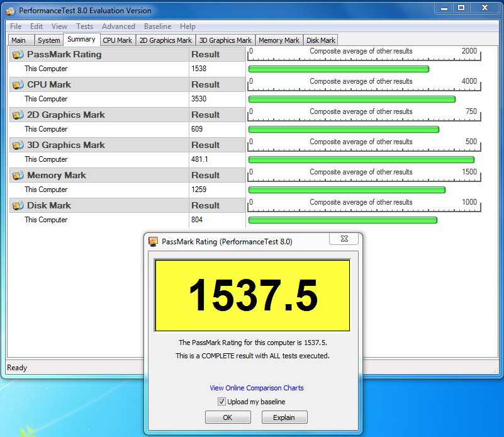Click the PassMark Rating green result bar
This screenshot has height=437, width=504.
339,69
